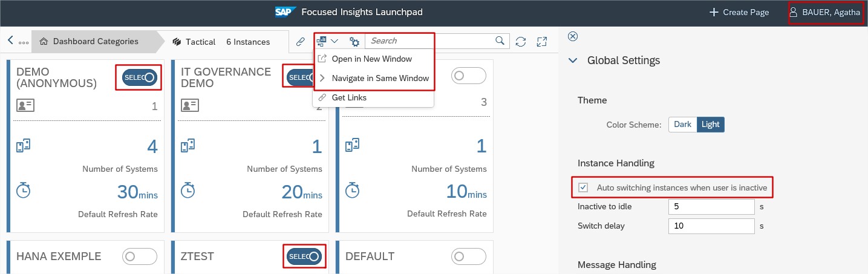Click the Inactive to idle input field
The image size is (868, 274).
coord(711,207)
